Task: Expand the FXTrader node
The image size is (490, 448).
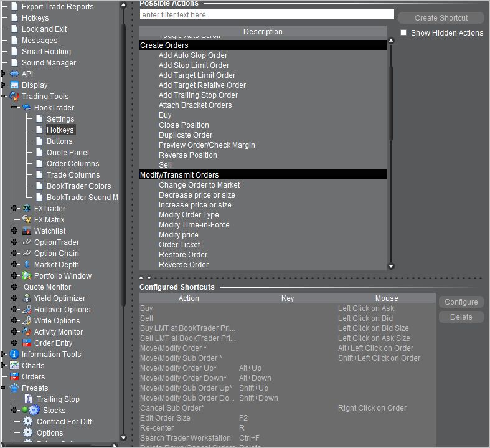Action: [14, 208]
